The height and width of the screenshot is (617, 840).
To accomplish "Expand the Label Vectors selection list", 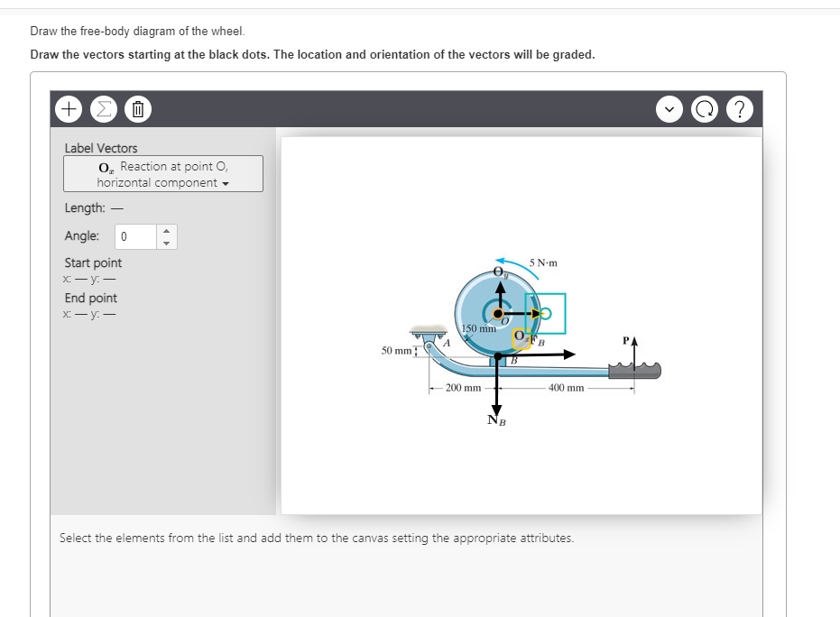I will coord(162,172).
